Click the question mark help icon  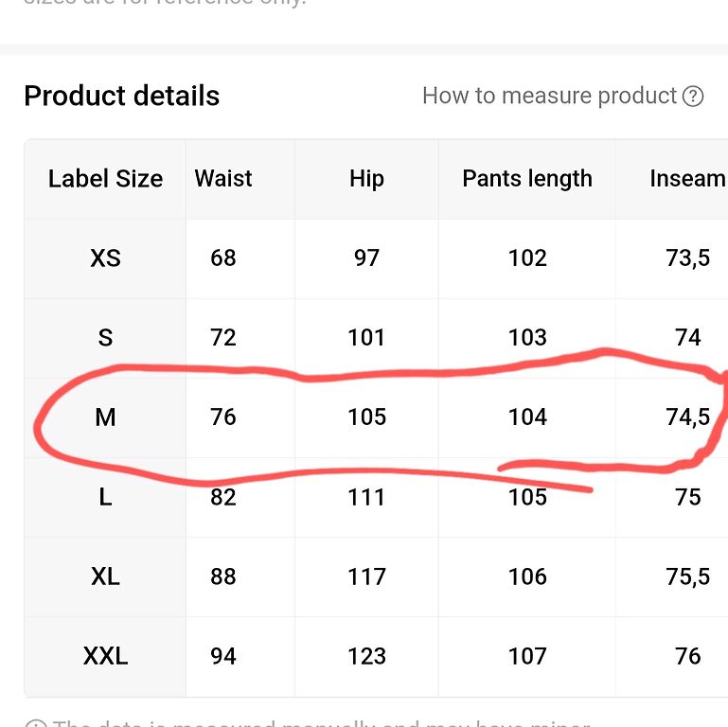point(693,97)
